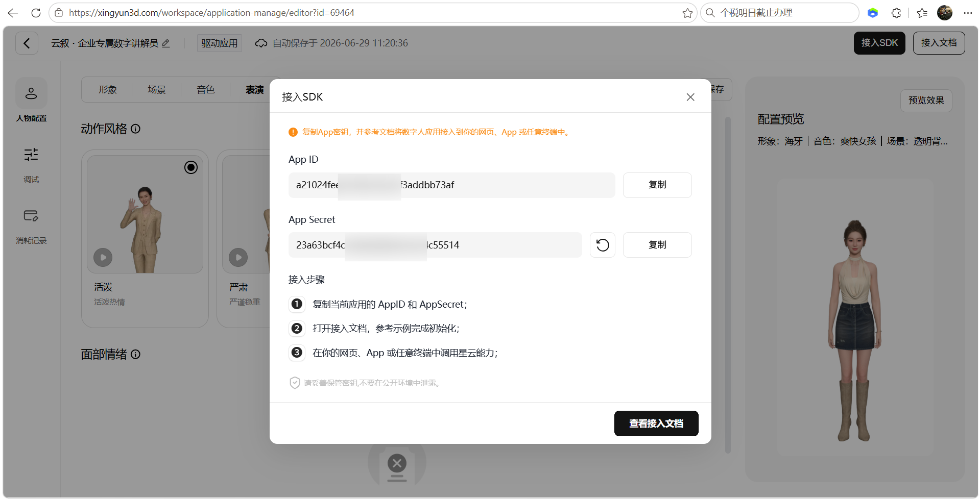Click the 活泼热情 description
The height and width of the screenshot is (499, 980).
pyautogui.click(x=109, y=302)
